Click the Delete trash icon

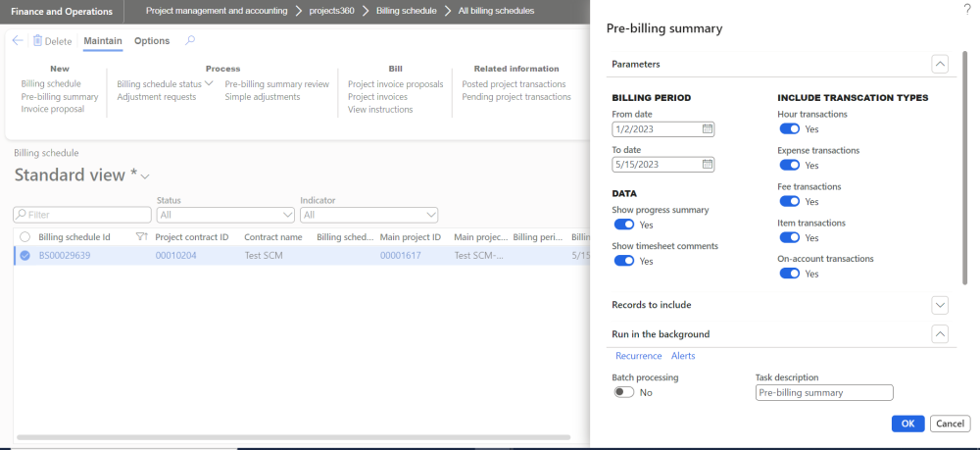click(37, 41)
